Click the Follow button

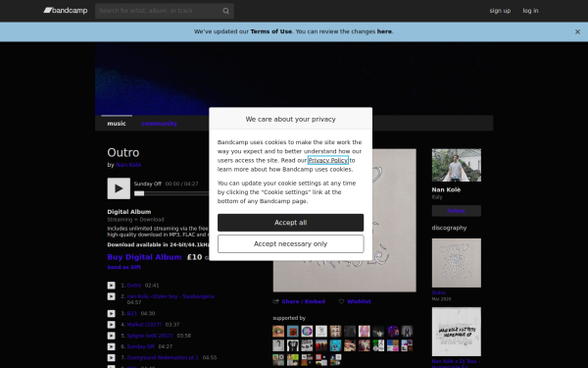[x=457, y=211]
